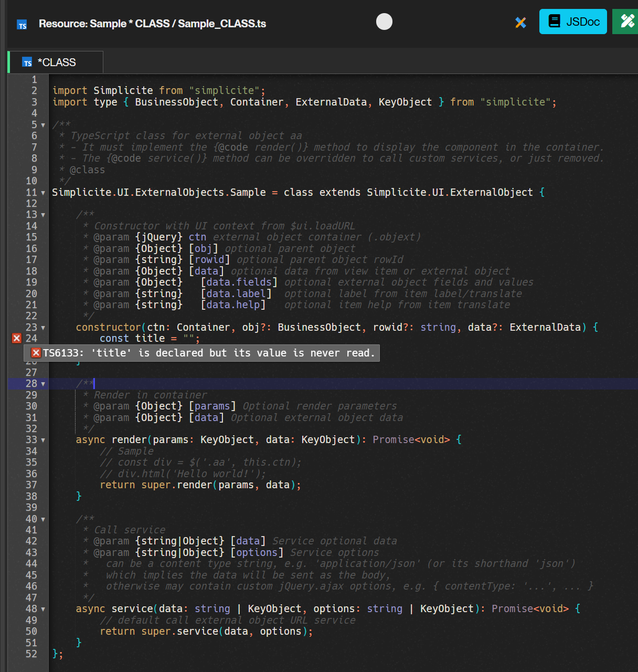Click the Resource Sample_CLASS.ts title text
Screen dimensions: 638x672
point(152,24)
